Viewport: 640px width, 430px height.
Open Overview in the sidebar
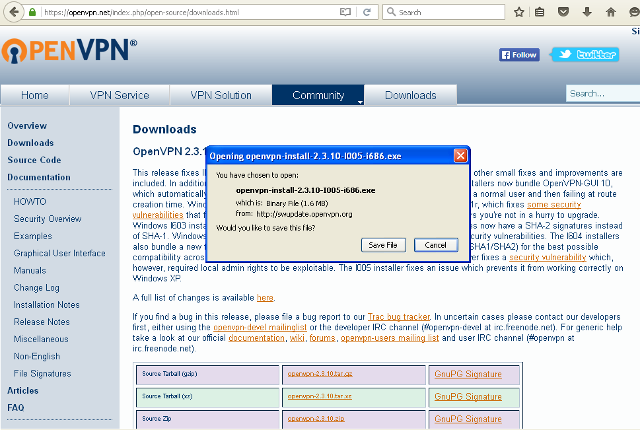27,126
